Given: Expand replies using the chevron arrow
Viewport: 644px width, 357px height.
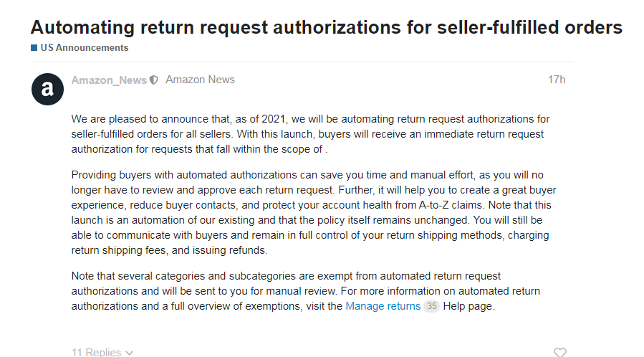Looking at the screenshot, I should (130, 353).
